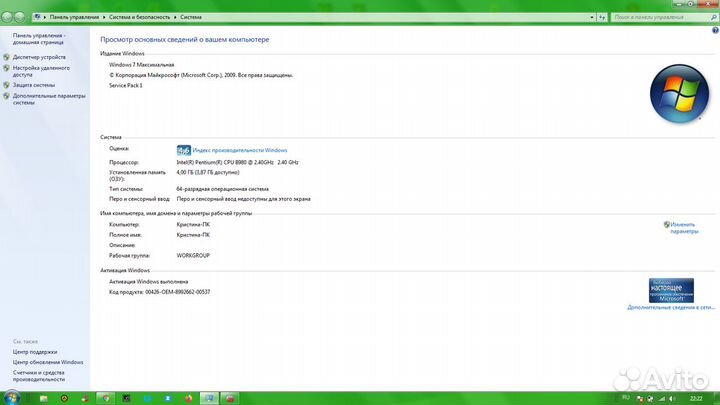This screenshot has height=405, width=720.
Task: Switch to the System window taskbar button
Action: [209, 398]
